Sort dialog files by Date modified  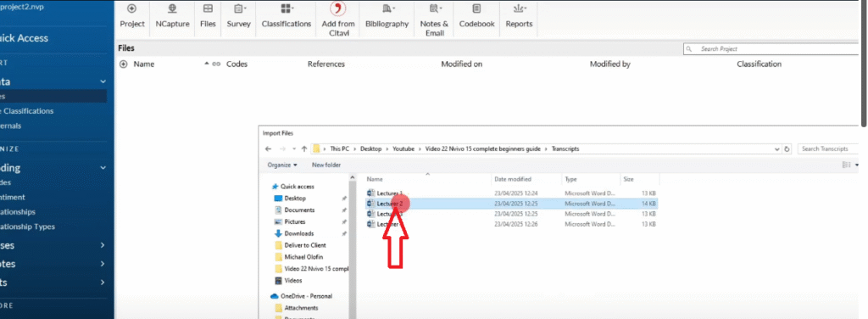click(513, 179)
